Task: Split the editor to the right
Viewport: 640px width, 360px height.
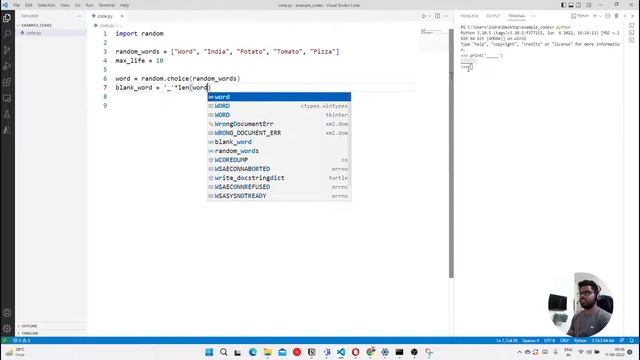Action: coord(438,16)
